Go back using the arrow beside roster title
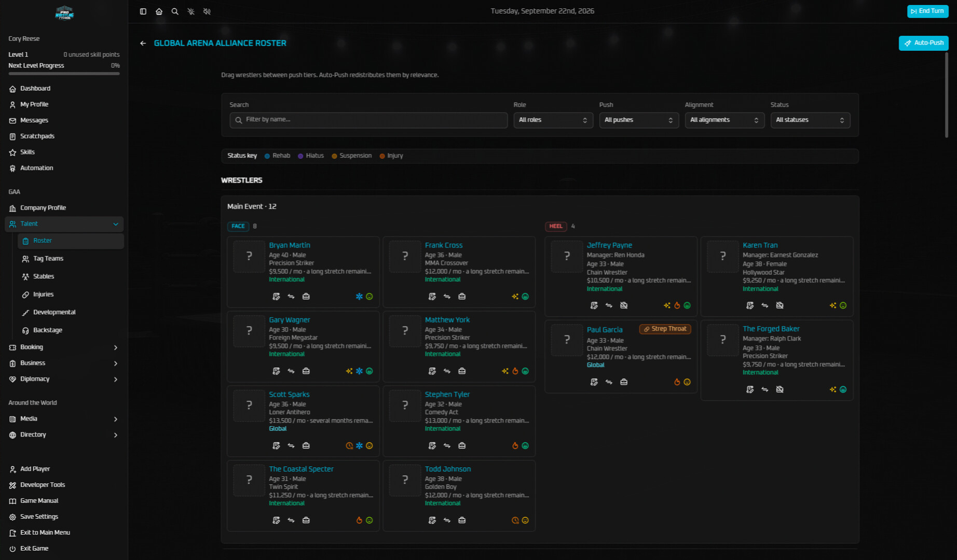Screen dimensions: 957x560 tap(143, 43)
